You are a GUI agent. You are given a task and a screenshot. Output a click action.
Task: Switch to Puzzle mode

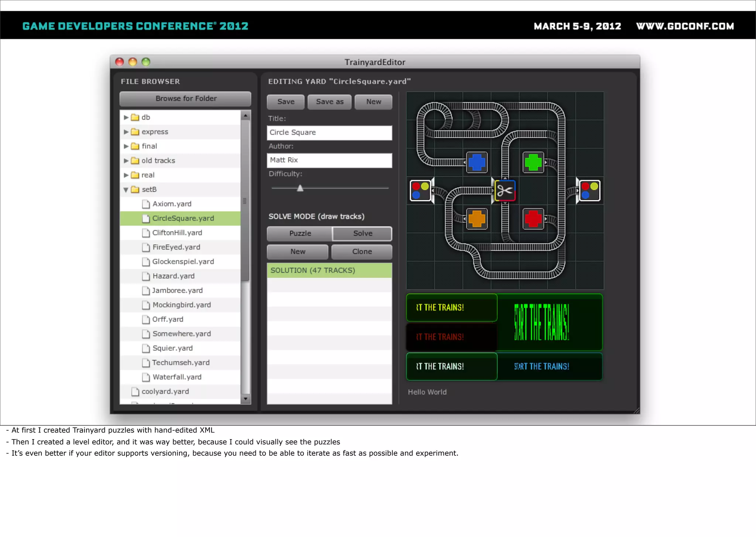(300, 233)
